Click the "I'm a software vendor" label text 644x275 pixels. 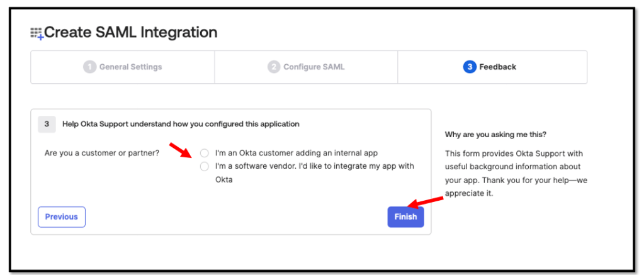314,166
